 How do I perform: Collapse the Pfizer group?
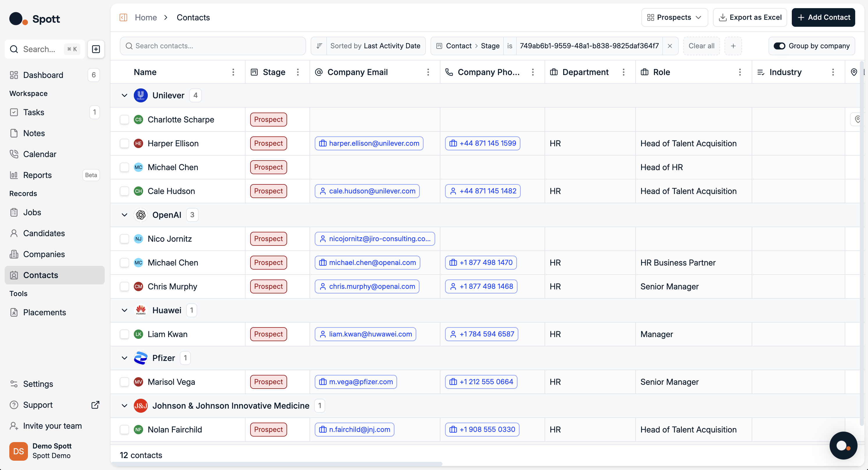click(124, 358)
